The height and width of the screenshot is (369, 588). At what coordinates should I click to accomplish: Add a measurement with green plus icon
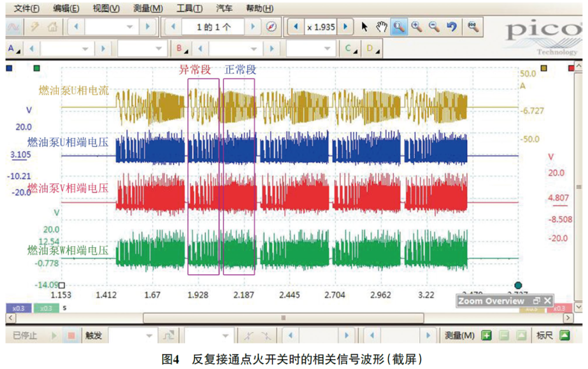click(x=486, y=335)
